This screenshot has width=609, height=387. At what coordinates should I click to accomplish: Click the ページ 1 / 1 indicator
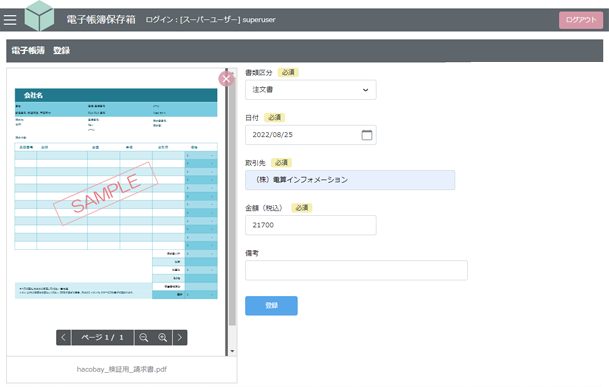point(103,337)
